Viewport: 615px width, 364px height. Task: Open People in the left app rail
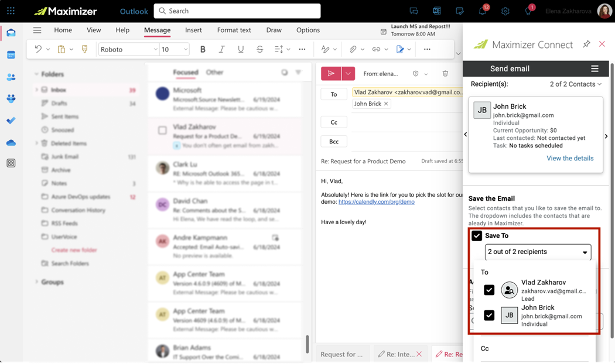[11, 77]
